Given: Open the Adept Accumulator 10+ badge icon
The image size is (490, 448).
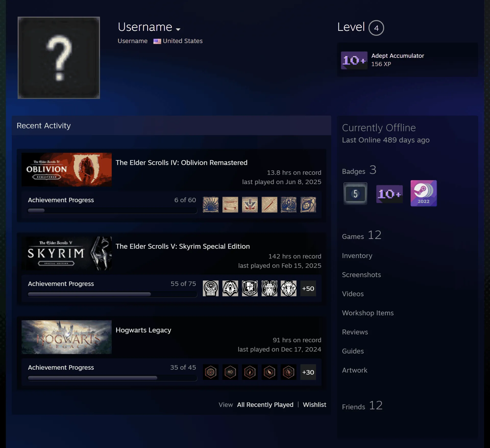Looking at the screenshot, I should click(354, 60).
